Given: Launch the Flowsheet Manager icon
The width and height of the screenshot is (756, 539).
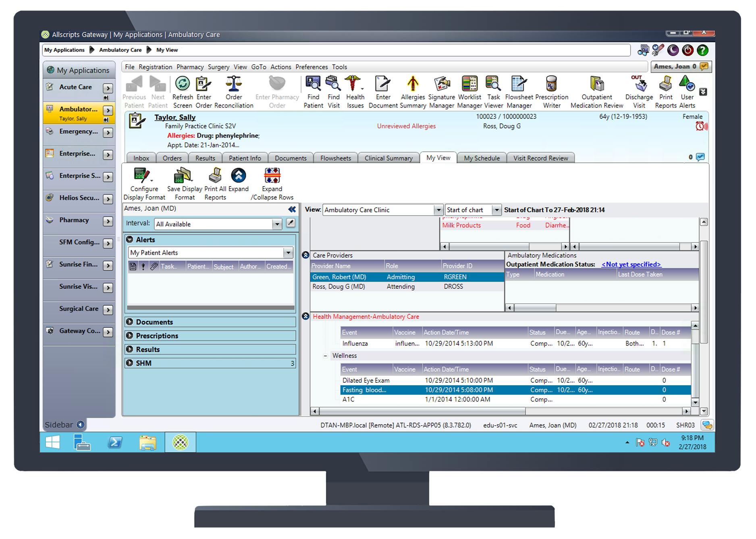Looking at the screenshot, I should click(x=519, y=83).
